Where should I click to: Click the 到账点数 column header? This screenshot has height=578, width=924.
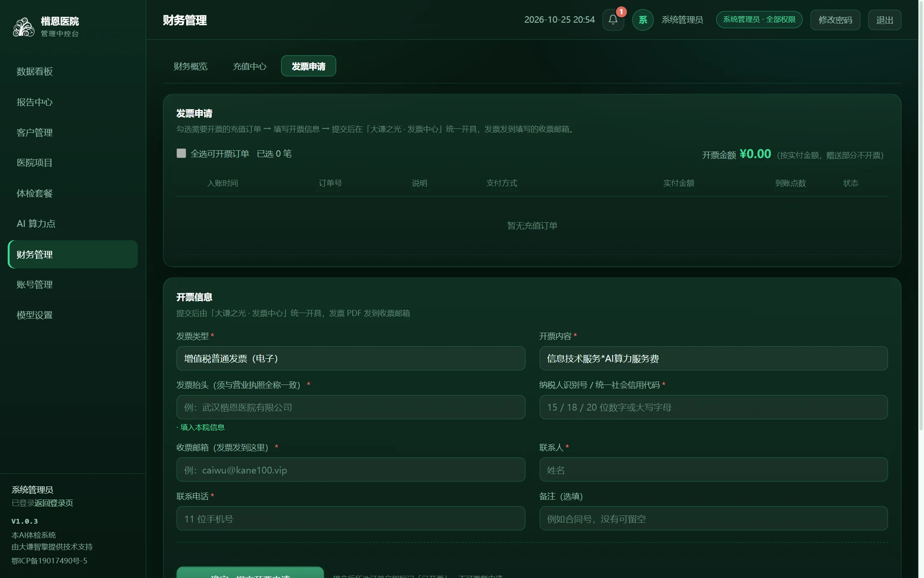pyautogui.click(x=791, y=183)
